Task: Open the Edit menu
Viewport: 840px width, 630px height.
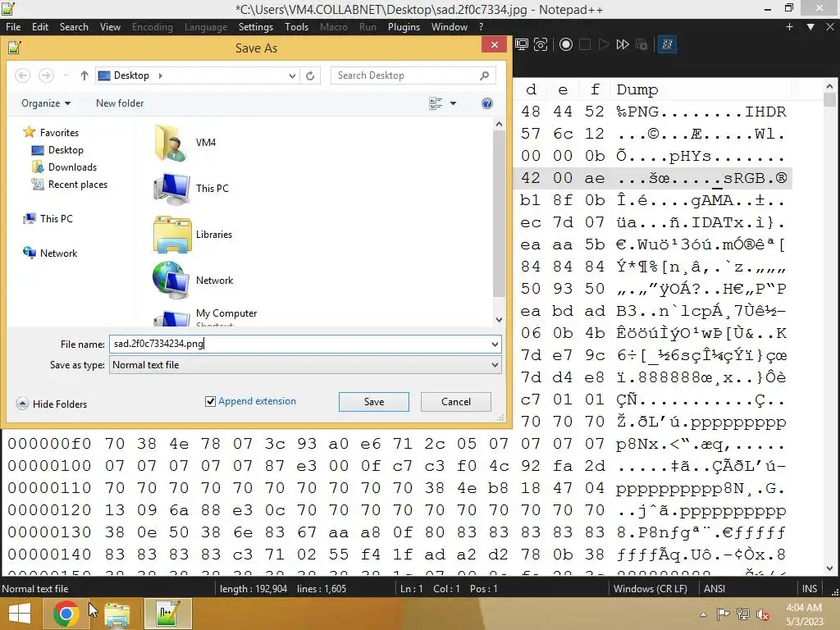Action: pos(40,27)
